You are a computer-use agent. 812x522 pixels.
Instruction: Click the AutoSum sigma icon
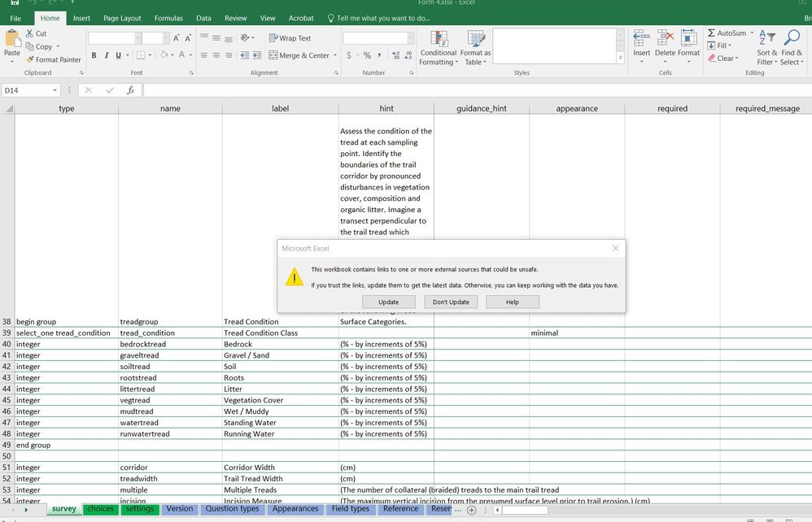tap(711, 33)
